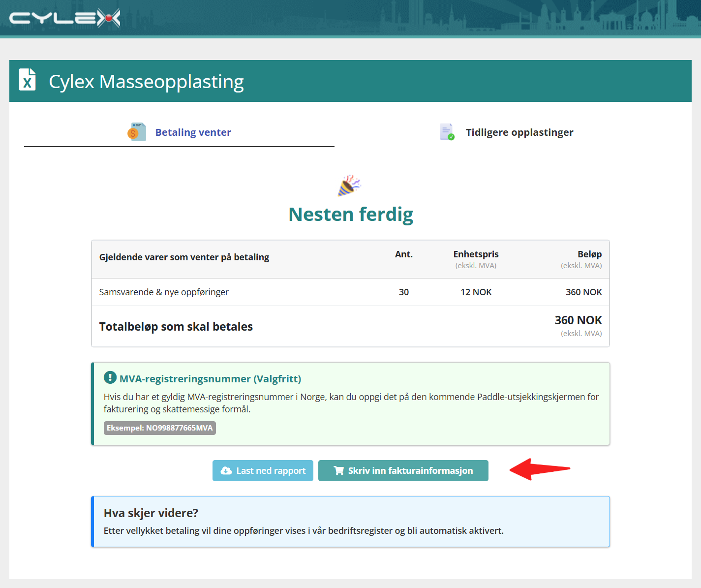Click the Excel file icon beside page title
This screenshot has height=588, width=701.
(x=27, y=80)
